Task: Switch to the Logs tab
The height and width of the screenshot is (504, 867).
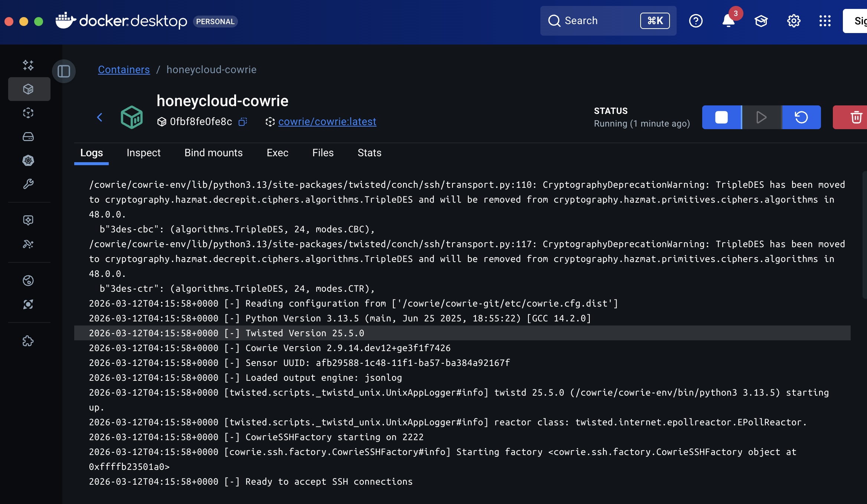Action: coord(91,153)
